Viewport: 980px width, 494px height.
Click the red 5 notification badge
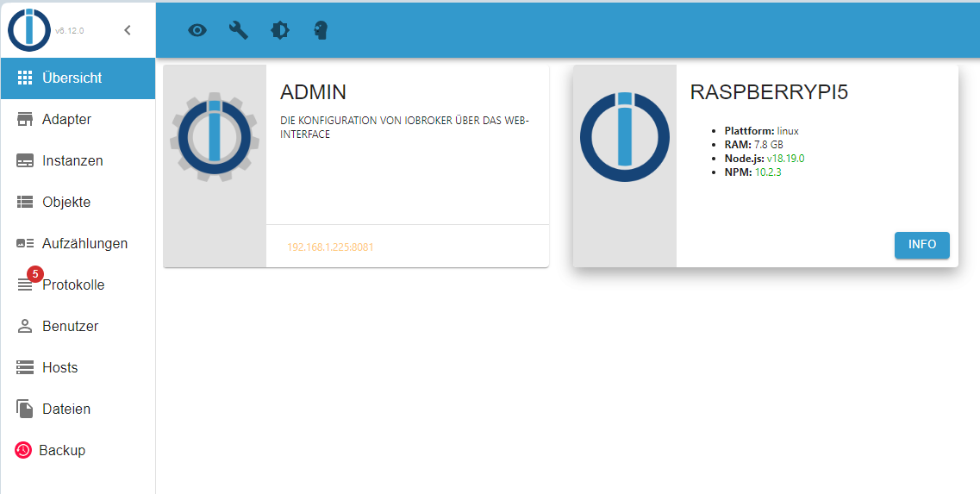(x=35, y=274)
